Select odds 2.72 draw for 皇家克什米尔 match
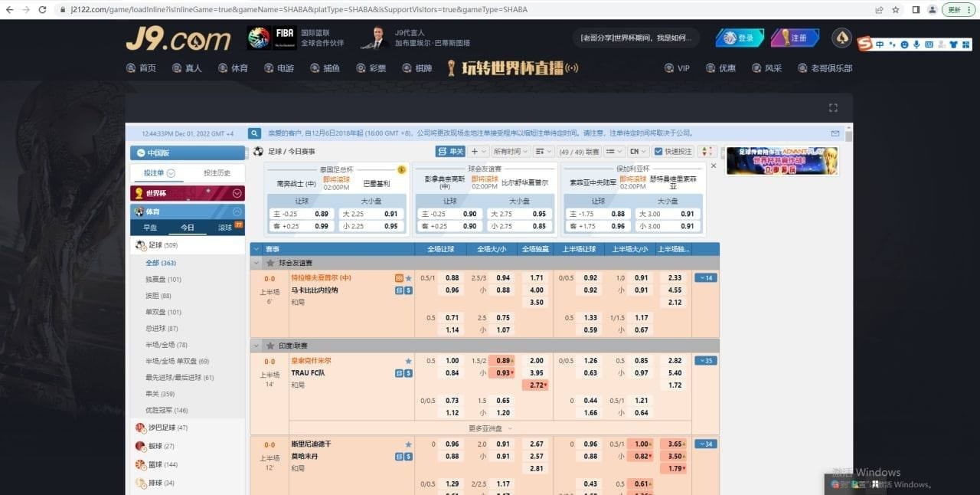 tap(537, 385)
